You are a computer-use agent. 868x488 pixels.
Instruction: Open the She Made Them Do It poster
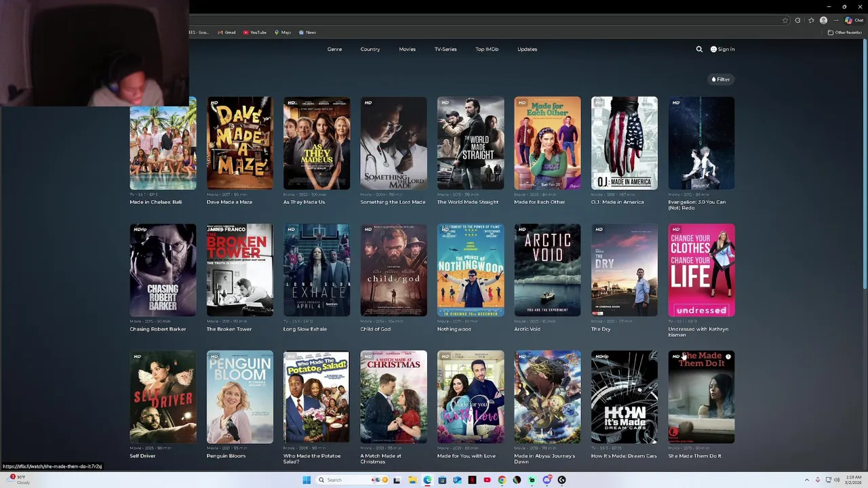[x=701, y=396]
